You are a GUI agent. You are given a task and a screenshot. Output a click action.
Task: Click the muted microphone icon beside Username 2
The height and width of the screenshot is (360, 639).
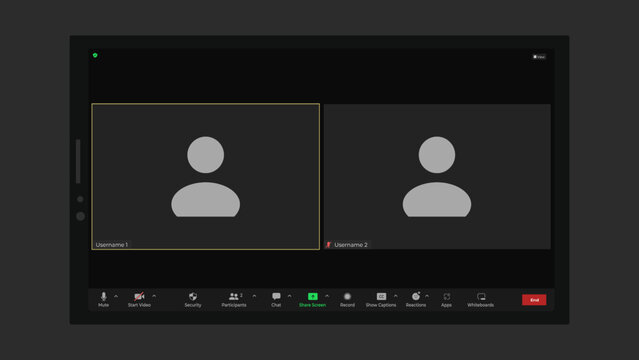pyautogui.click(x=328, y=245)
